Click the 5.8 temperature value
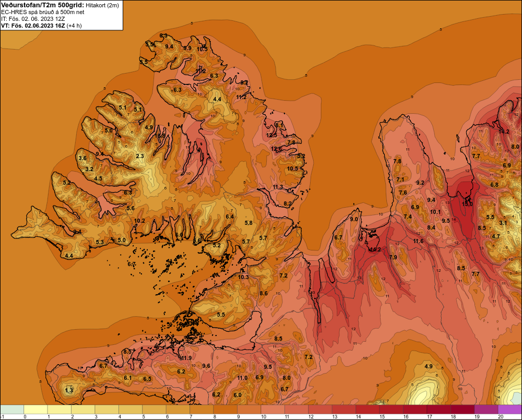 click(248, 223)
